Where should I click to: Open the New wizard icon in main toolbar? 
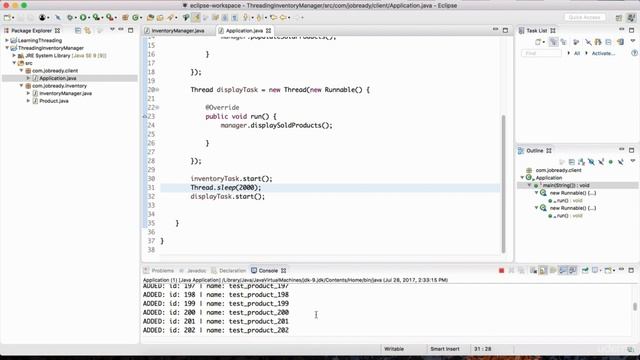pos(7,18)
